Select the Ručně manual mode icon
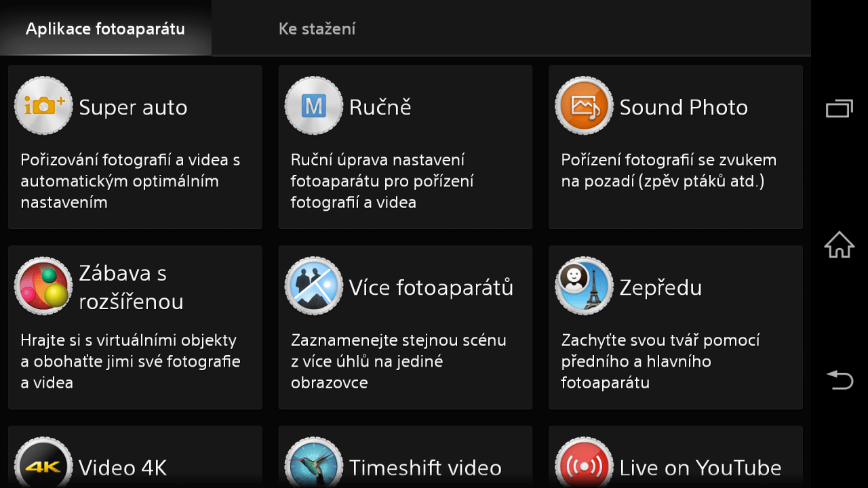Image resolution: width=868 pixels, height=488 pixels. pyautogui.click(x=313, y=105)
